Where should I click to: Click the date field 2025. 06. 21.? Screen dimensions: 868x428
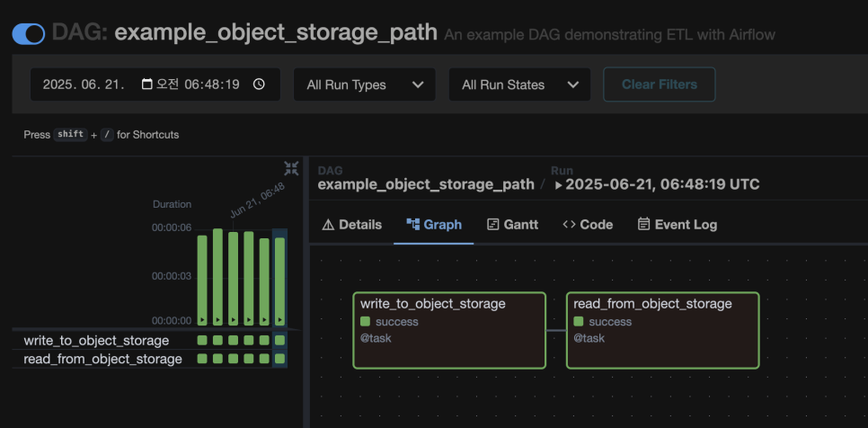pos(84,85)
